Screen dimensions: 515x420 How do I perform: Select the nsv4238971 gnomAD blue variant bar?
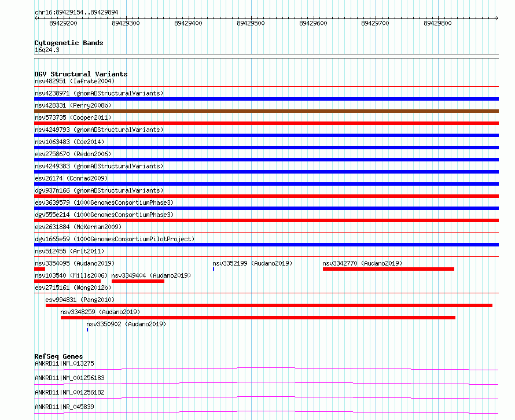(x=266, y=99)
